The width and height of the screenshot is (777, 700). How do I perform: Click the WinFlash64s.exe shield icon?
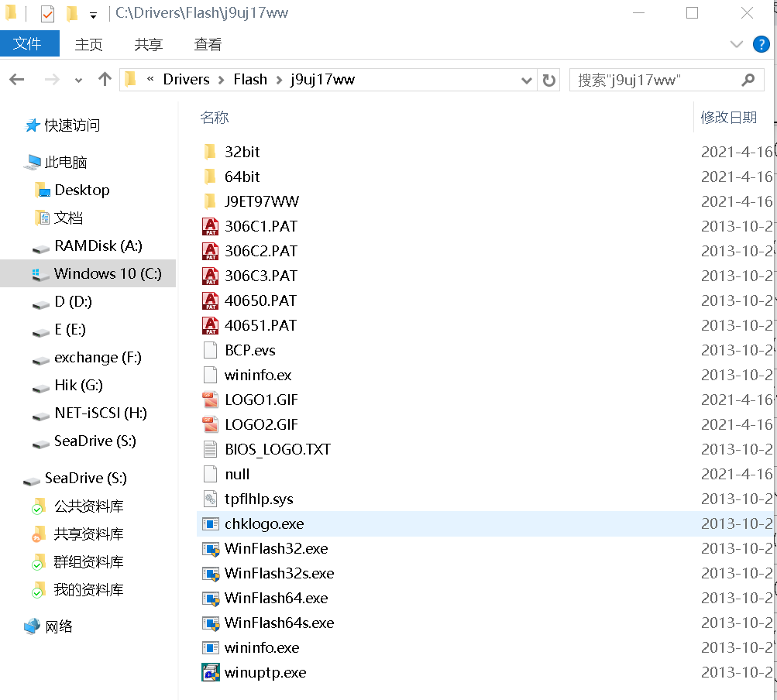211,623
